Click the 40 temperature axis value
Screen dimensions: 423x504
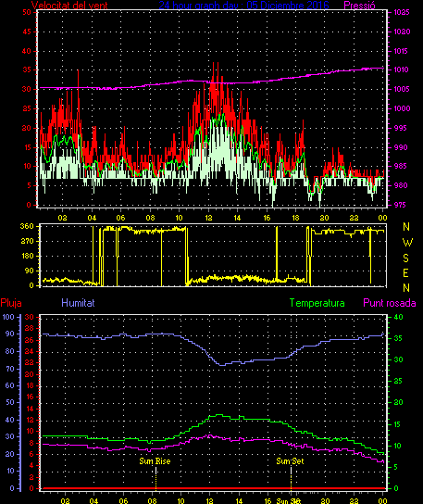[398, 317]
